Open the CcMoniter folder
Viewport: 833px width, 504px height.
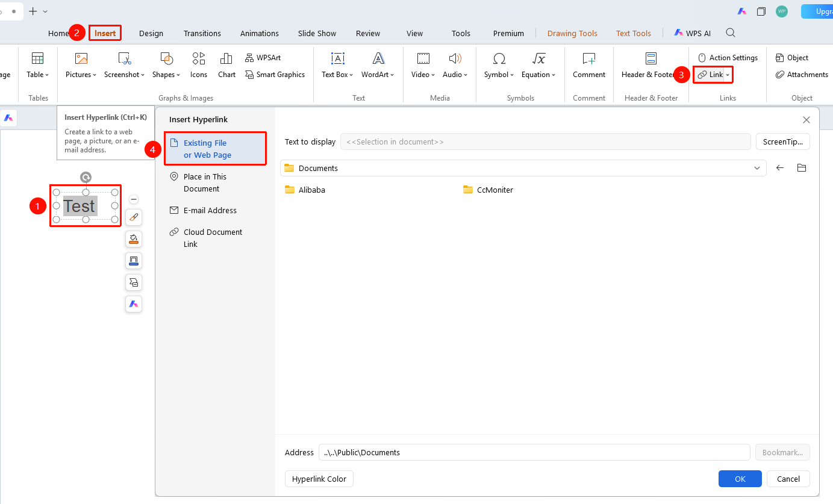(x=488, y=190)
